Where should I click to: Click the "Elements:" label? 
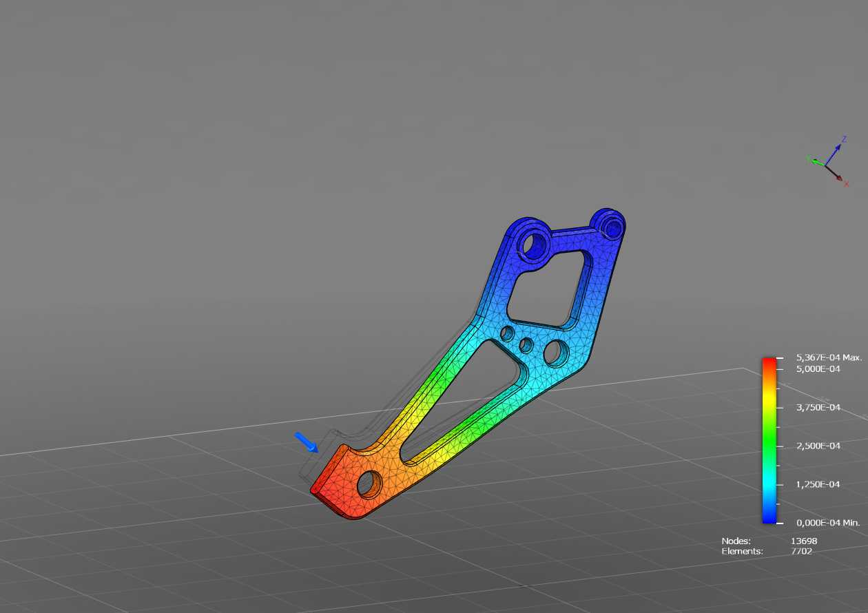point(742,551)
